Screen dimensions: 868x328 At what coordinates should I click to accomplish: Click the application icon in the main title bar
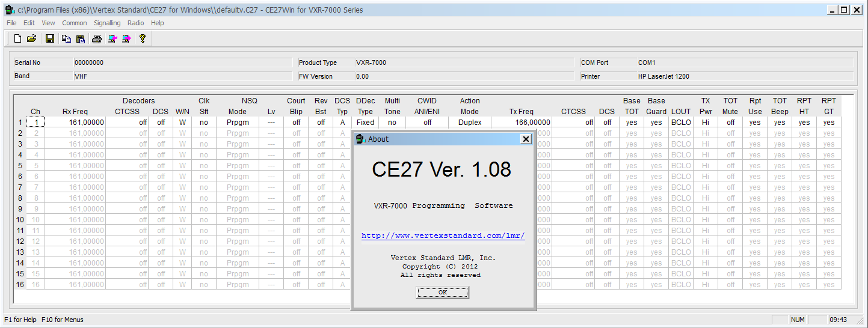pos(9,10)
